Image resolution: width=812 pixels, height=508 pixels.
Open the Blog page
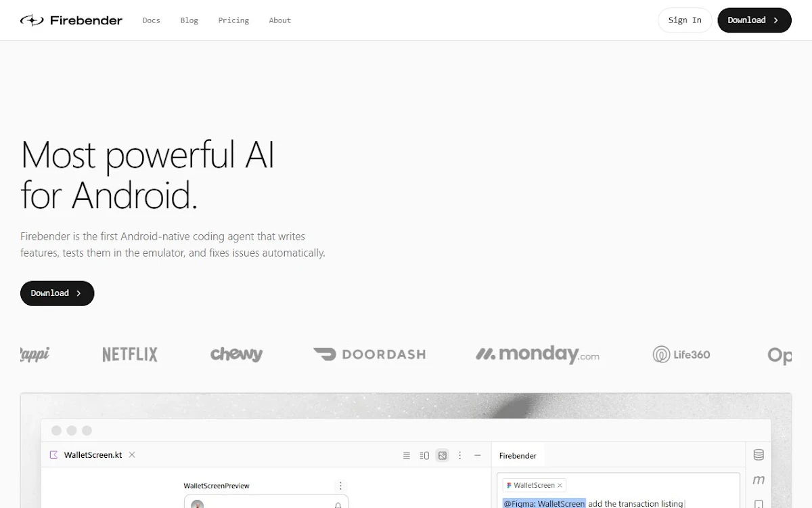[189, 20]
